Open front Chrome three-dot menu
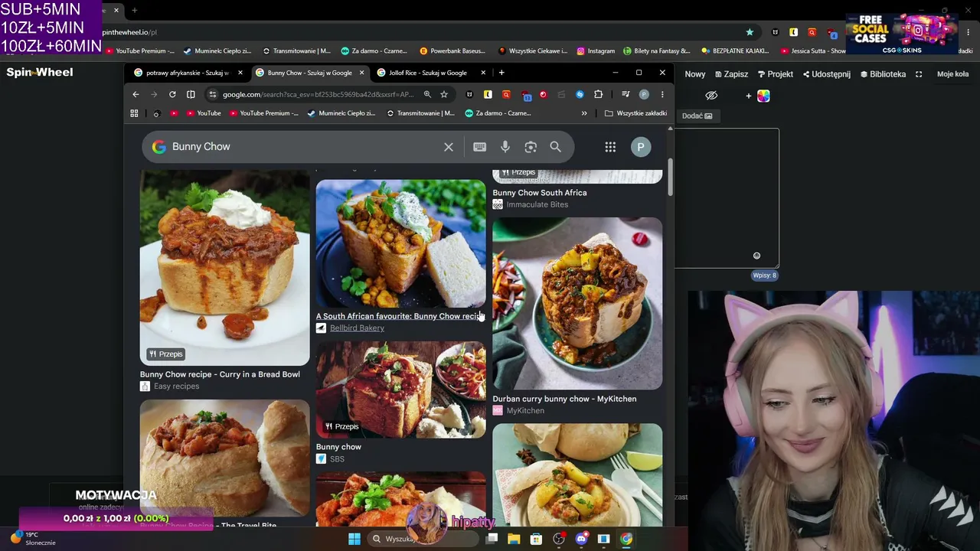The image size is (980, 551). (x=662, y=94)
